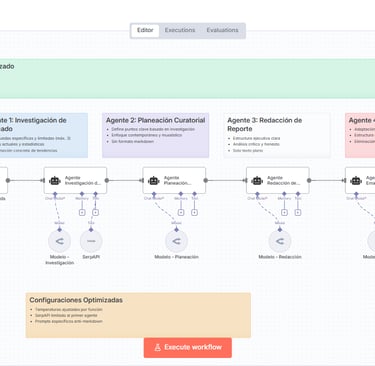375x366 pixels.
Task: Select the Agente Redacción node label
Action: [x=284, y=180]
